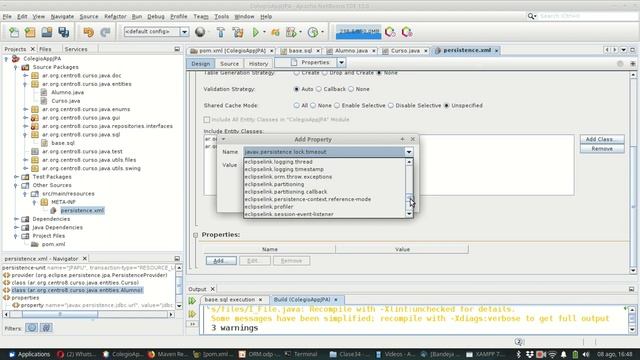The width and height of the screenshot is (640, 360).
Task: Select Enable Selective cache mode
Action: pyautogui.click(x=337, y=105)
